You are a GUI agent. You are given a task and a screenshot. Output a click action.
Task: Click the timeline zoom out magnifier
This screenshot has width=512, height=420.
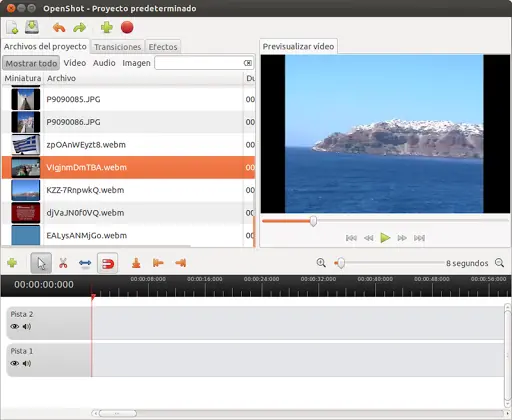coord(499,263)
